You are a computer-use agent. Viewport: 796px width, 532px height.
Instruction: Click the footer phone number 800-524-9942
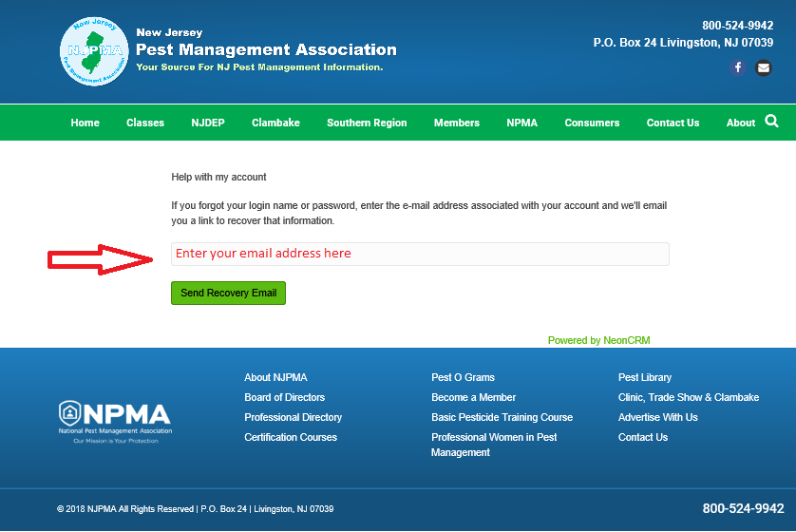743,508
